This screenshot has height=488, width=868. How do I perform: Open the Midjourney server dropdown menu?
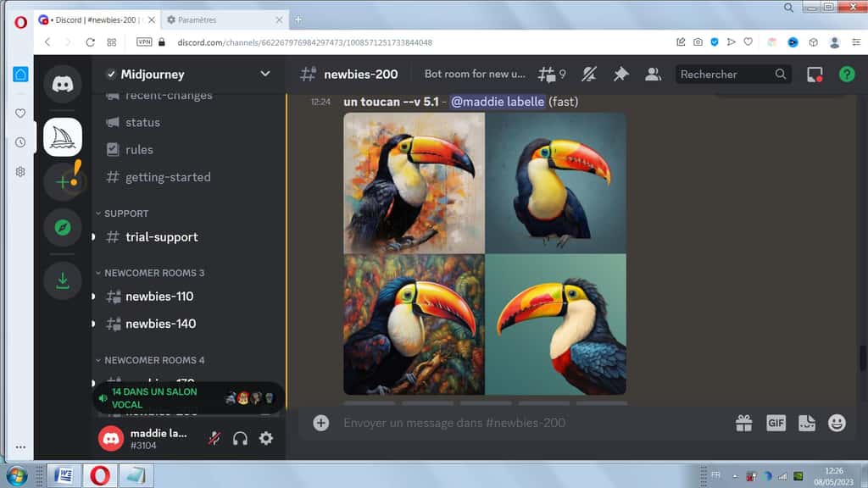click(x=264, y=75)
